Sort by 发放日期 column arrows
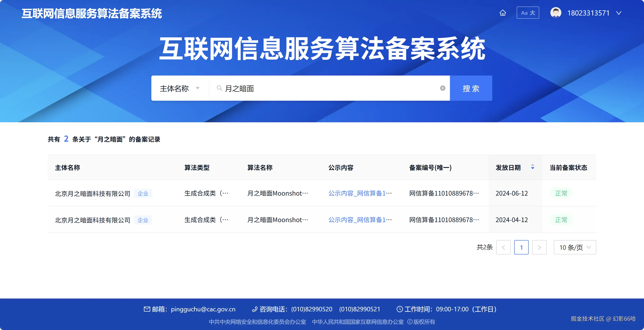Screen dimensions: 644x330 532,167
